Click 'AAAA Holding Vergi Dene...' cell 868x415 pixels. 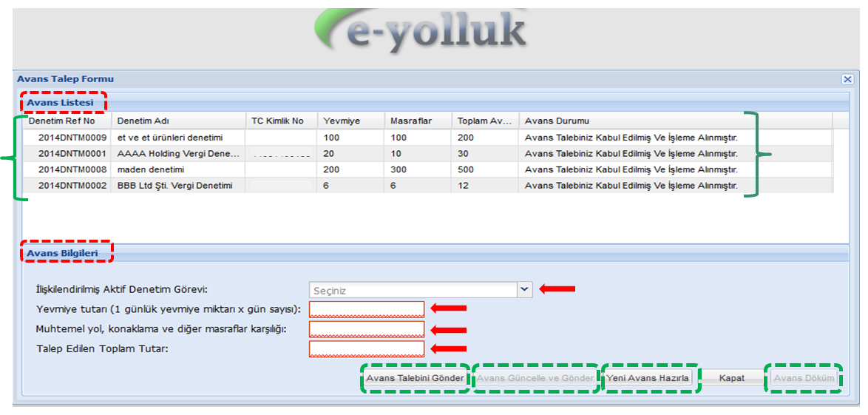pyautogui.click(x=179, y=153)
